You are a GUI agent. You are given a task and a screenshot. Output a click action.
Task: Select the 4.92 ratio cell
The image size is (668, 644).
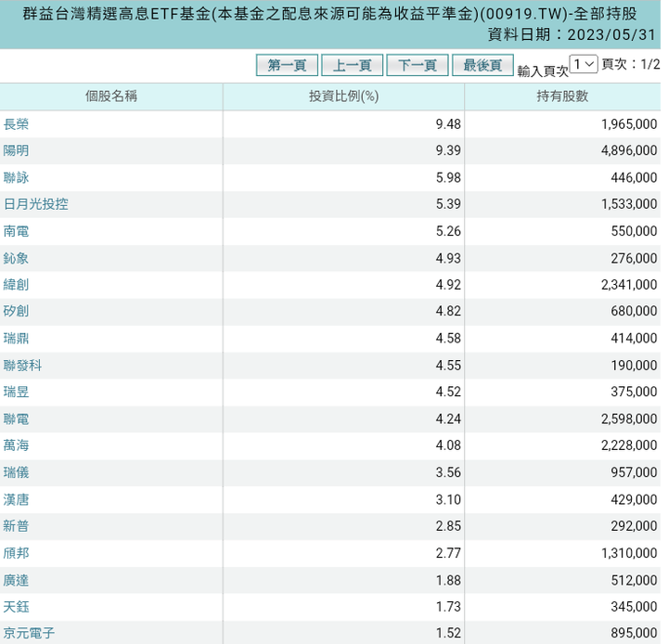pos(448,284)
